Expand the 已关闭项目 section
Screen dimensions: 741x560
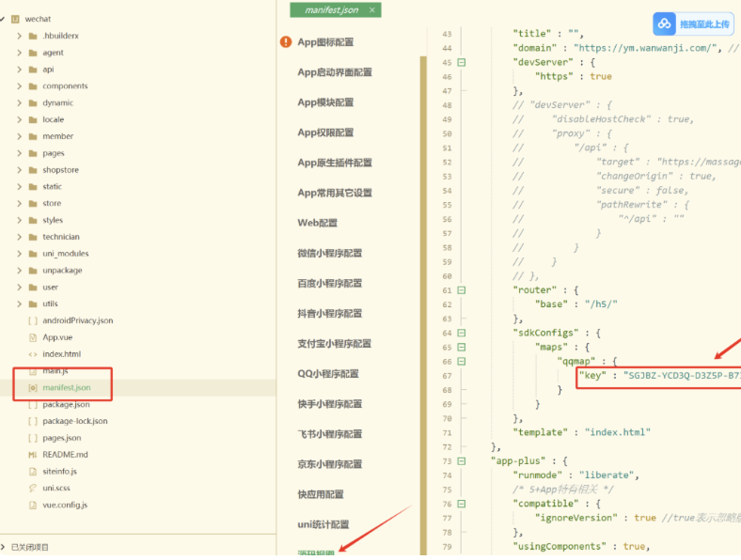[5, 546]
